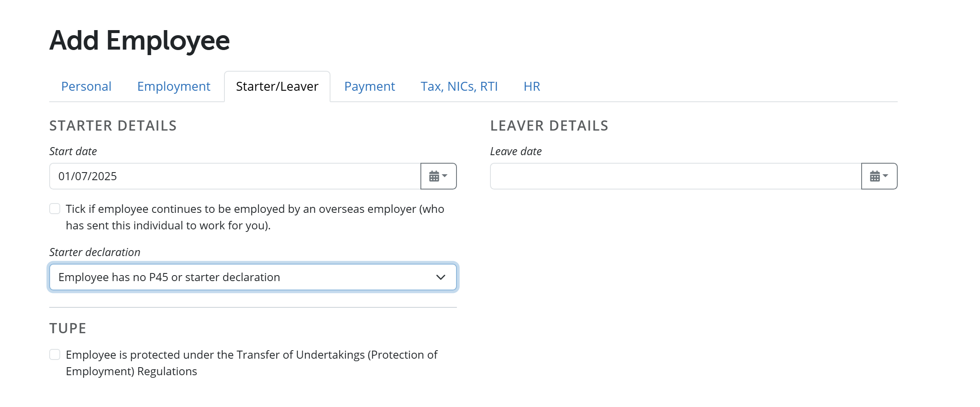This screenshot has width=980, height=407.
Task: Click the TUPE Regulations label text
Action: click(x=252, y=355)
